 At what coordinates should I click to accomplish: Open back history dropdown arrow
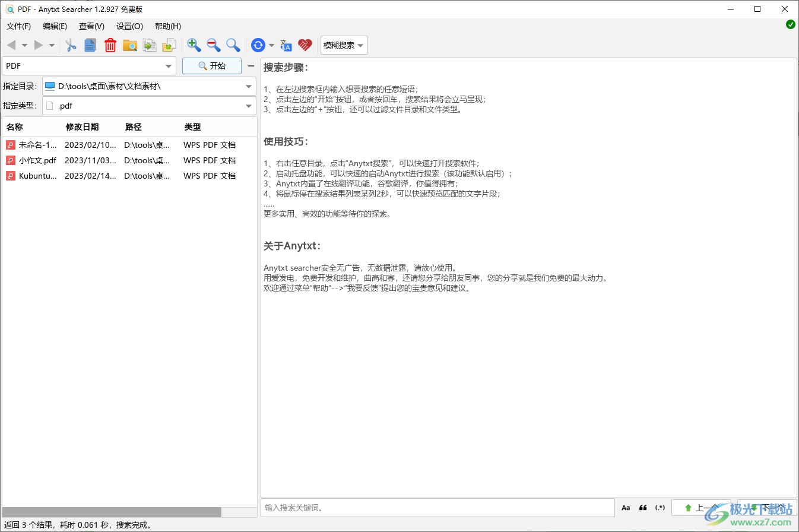tap(24, 45)
